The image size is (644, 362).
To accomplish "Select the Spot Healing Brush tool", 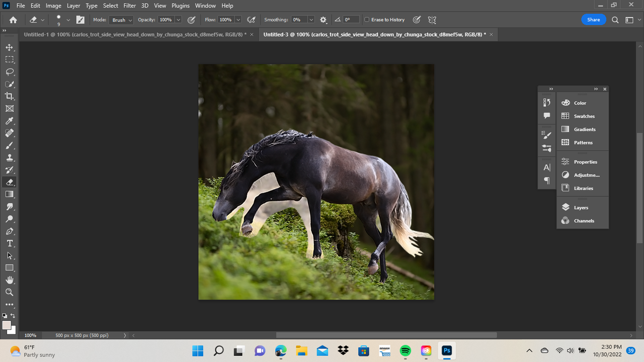I will (x=10, y=133).
